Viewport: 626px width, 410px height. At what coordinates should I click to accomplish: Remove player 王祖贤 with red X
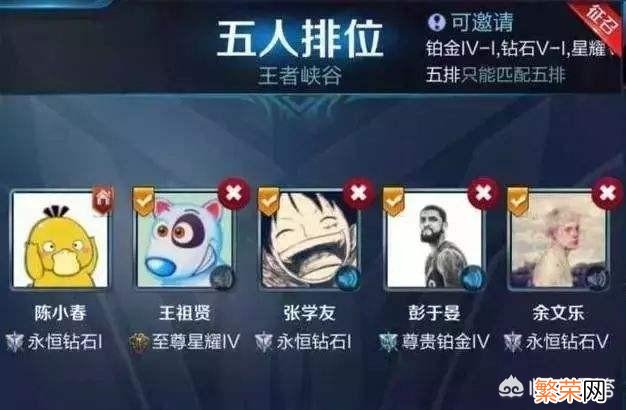point(234,193)
